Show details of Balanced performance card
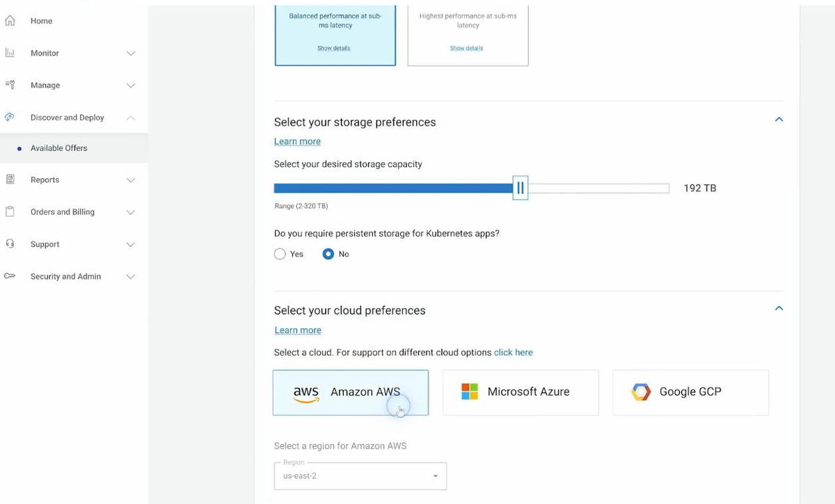Image resolution: width=835 pixels, height=504 pixels. click(334, 48)
